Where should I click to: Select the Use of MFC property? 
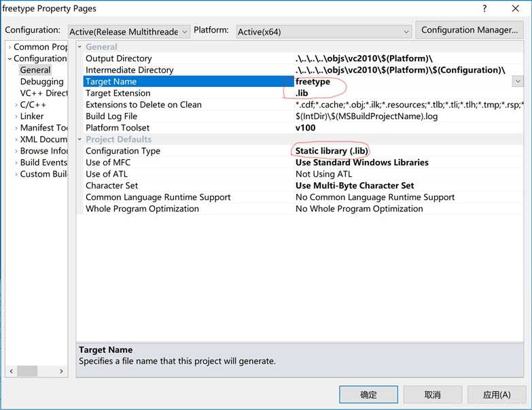point(302,163)
